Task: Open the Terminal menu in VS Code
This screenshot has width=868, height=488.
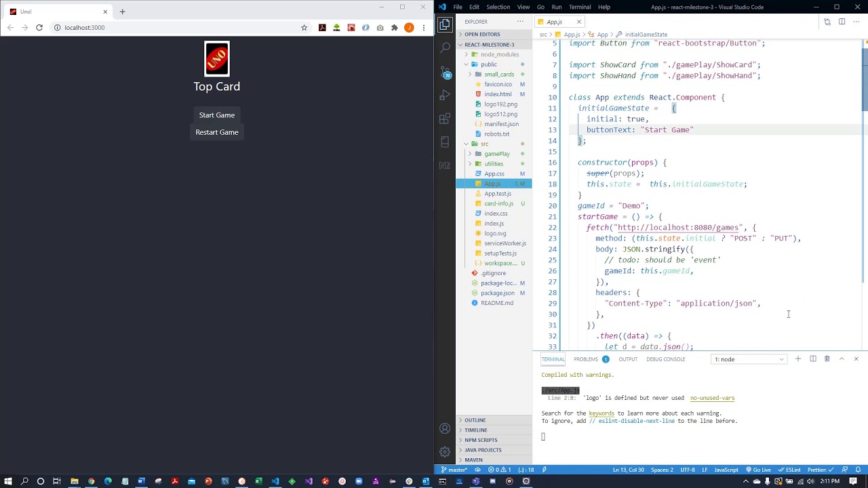Action: pyautogui.click(x=580, y=7)
